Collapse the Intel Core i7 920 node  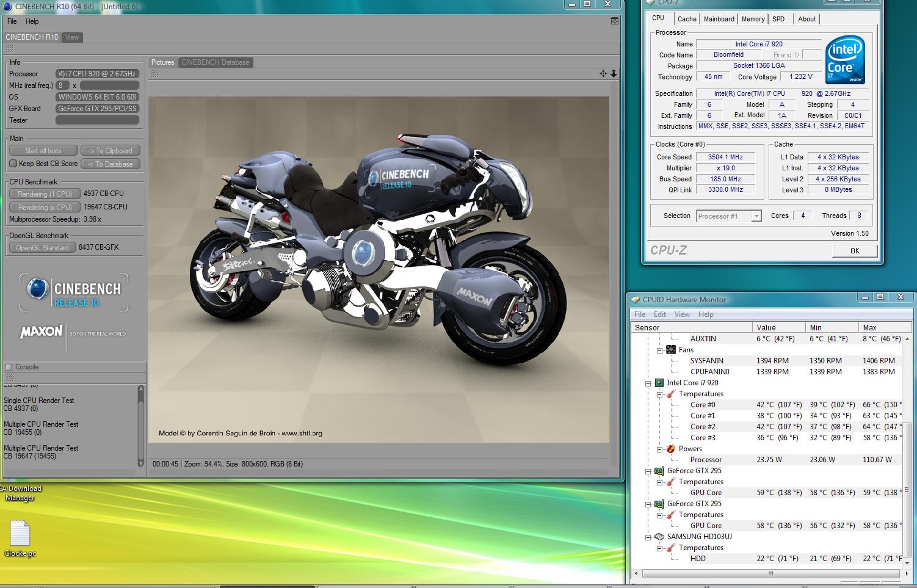[x=648, y=383]
